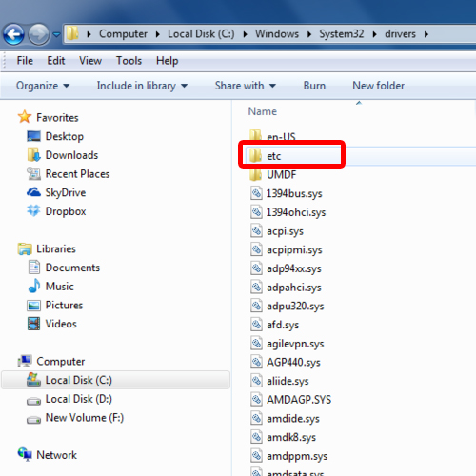Select System32 in the address breadcrumb
This screenshot has height=476, width=476.
(342, 33)
